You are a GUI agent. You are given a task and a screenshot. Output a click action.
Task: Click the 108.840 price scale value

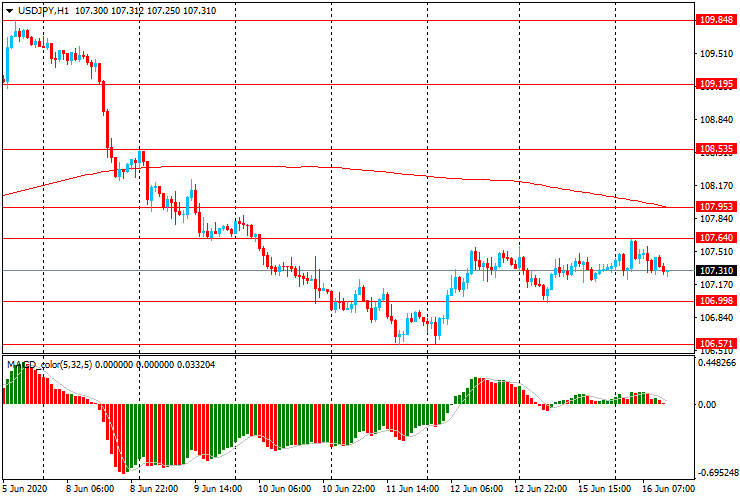(x=716, y=120)
